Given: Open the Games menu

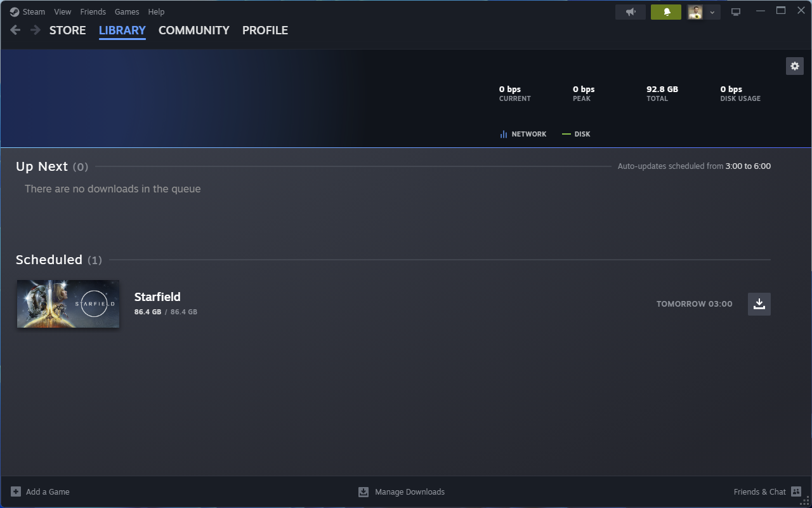Looking at the screenshot, I should pos(127,11).
